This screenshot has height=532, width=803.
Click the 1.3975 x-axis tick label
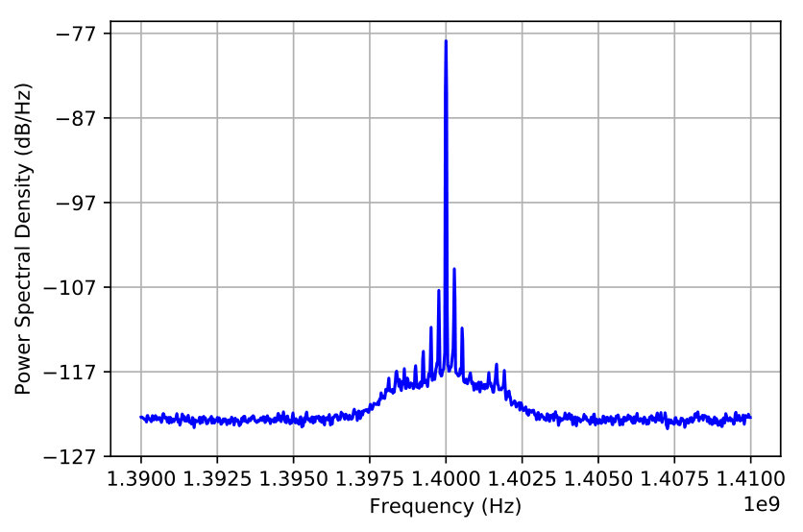(370, 479)
